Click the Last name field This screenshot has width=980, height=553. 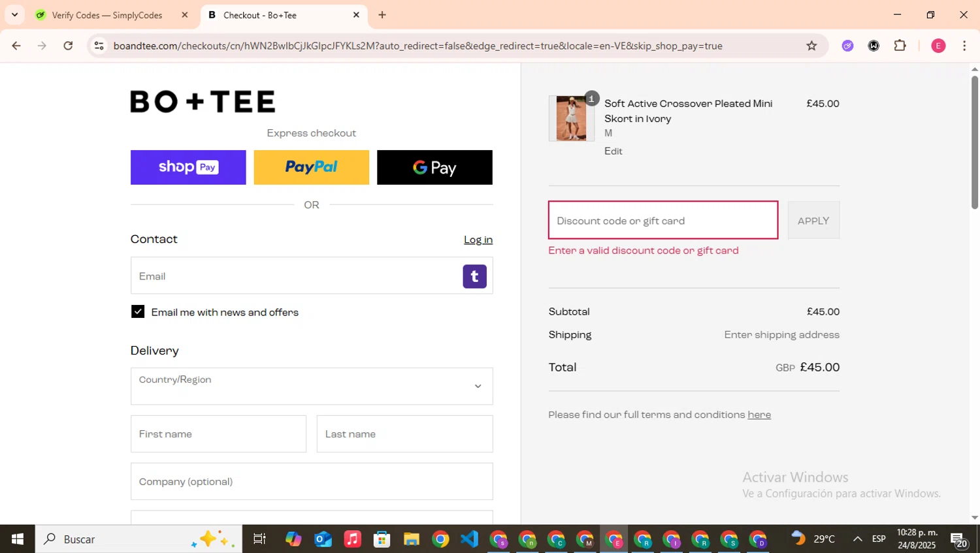[x=405, y=434]
